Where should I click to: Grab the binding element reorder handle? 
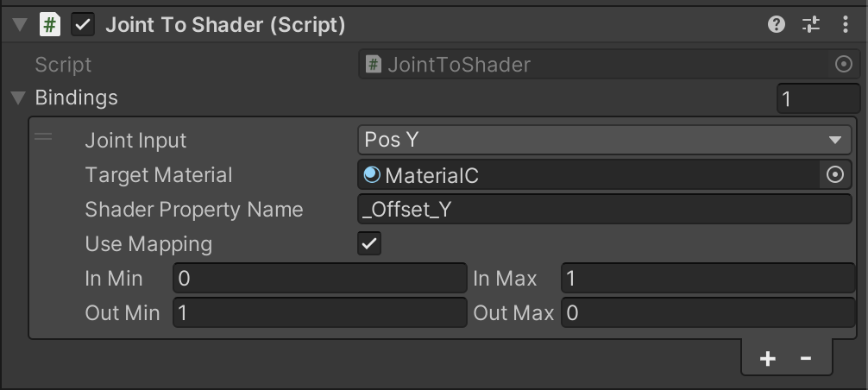pos(43,136)
